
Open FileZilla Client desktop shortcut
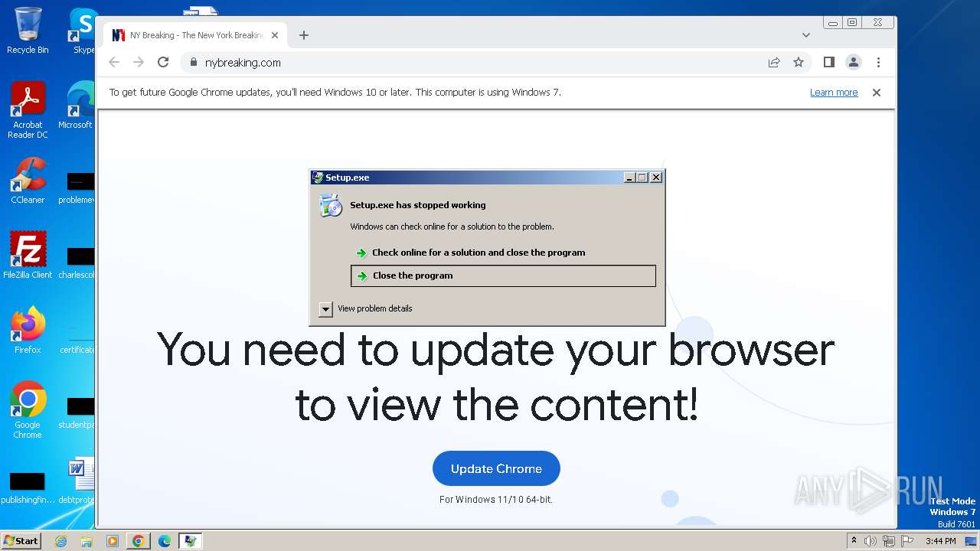(x=28, y=255)
